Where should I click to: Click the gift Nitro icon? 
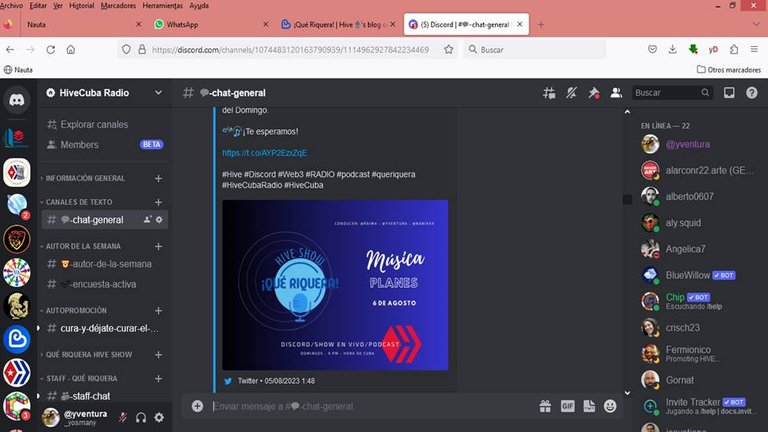point(545,406)
